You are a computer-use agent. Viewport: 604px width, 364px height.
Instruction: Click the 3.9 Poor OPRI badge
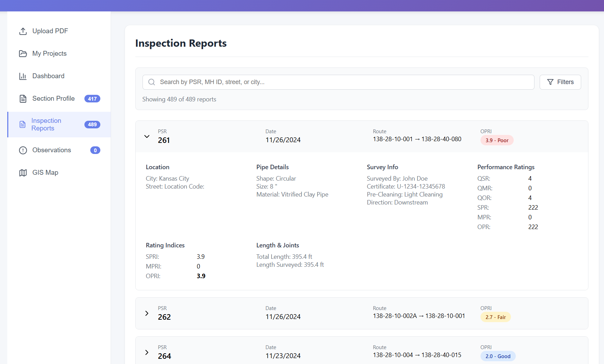pos(497,140)
